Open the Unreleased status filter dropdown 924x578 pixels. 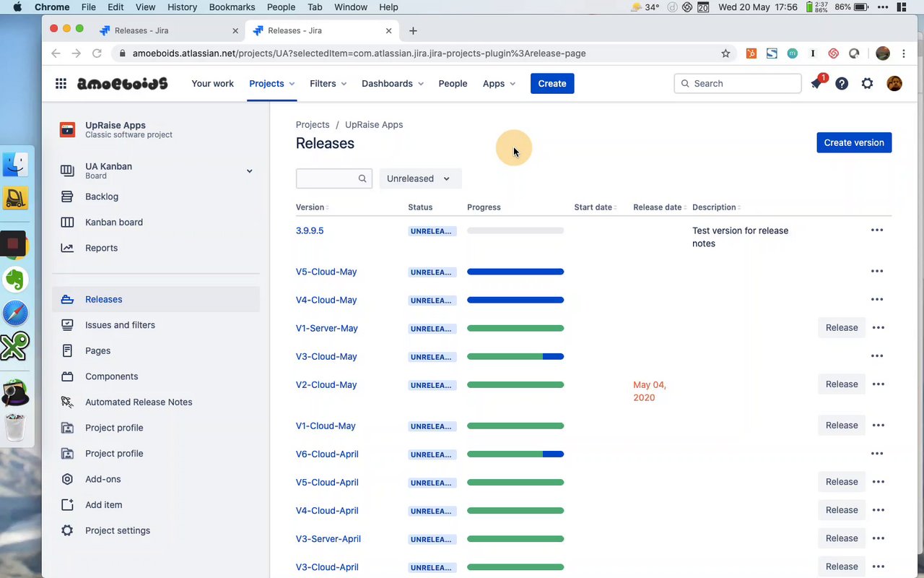[420, 178]
